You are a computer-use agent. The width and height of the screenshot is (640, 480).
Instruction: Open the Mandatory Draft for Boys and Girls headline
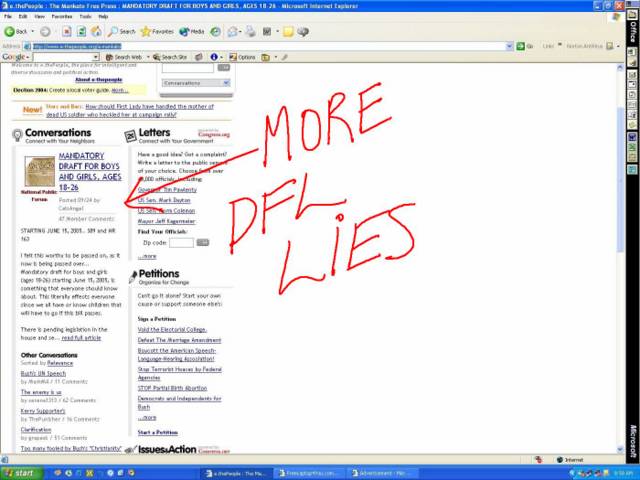90,171
